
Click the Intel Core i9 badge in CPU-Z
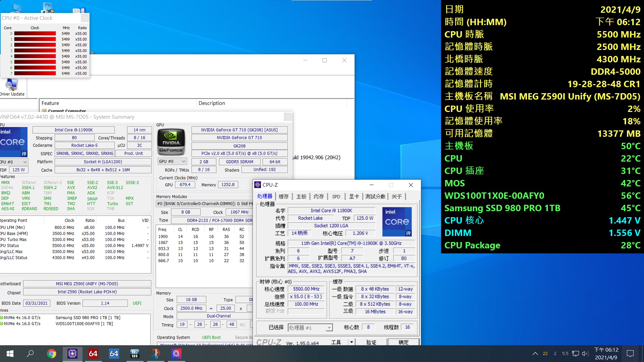397,222
